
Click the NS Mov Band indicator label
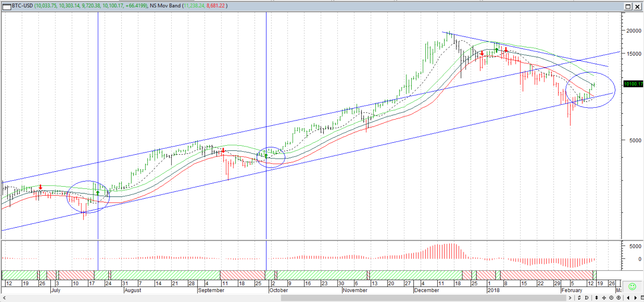165,6
